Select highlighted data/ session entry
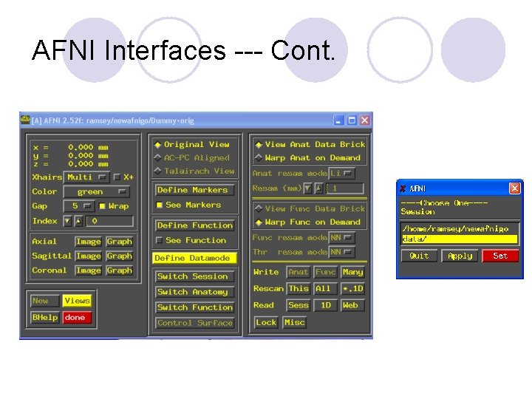This screenshot has height=399, width=532. coord(460,239)
